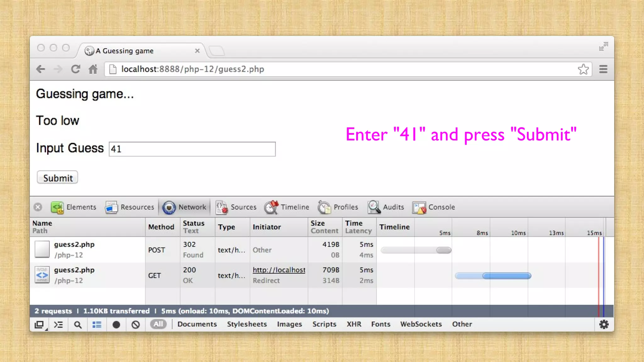Click the document icon of the GET request
644x362 pixels.
(x=42, y=275)
